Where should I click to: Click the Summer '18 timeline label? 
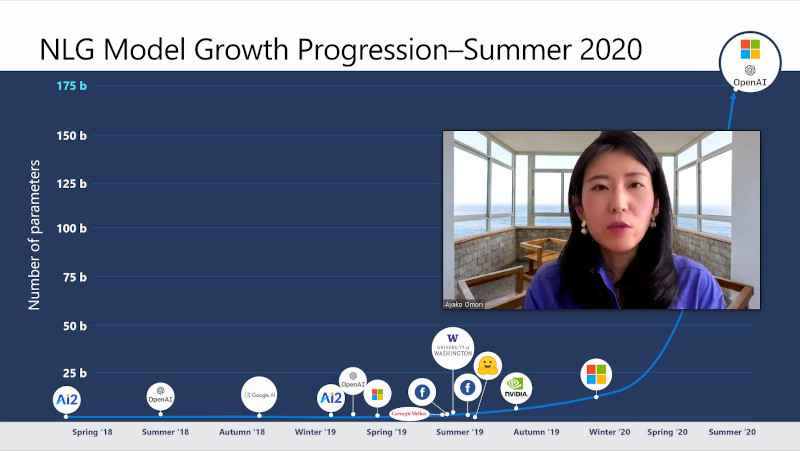[165, 432]
